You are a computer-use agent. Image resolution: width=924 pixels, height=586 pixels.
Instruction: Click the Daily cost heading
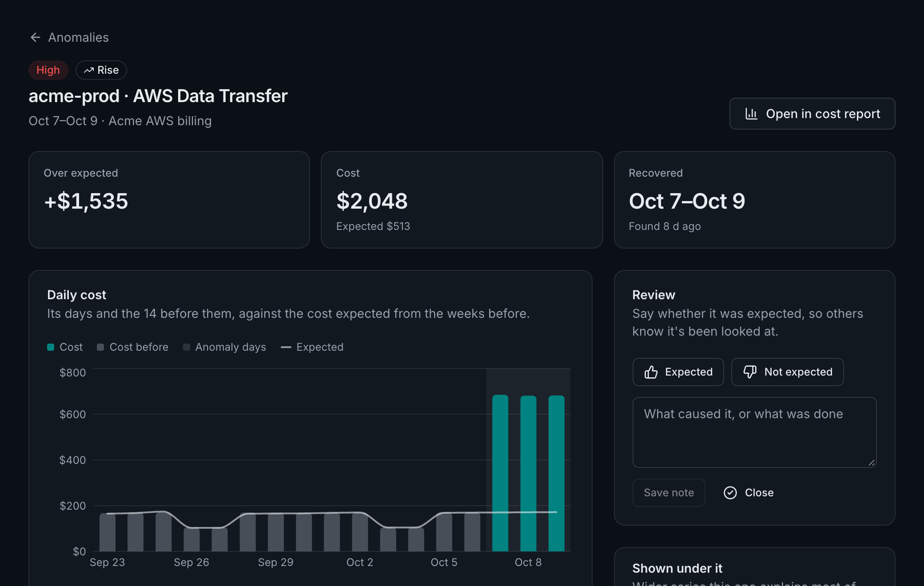point(76,295)
